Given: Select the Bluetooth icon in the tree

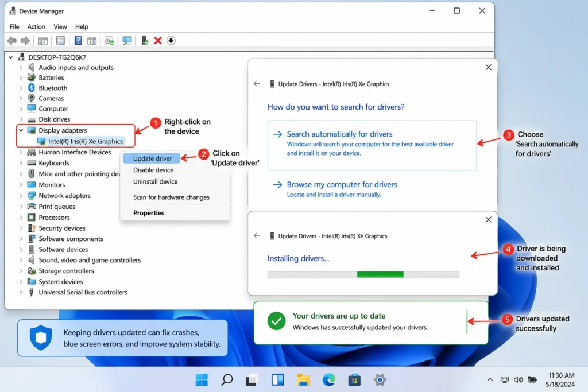Looking at the screenshot, I should click(x=32, y=88).
